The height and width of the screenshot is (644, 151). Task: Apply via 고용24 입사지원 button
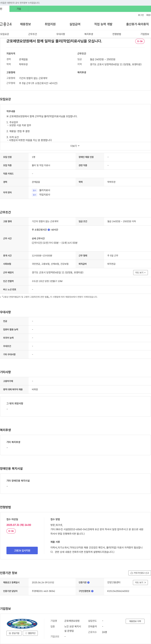[22, 550]
